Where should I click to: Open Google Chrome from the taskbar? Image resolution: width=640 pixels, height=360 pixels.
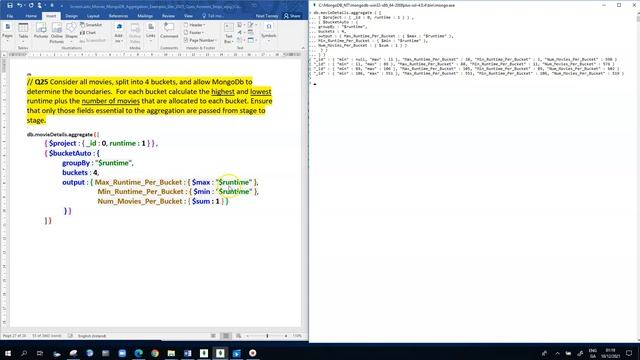click(x=155, y=353)
